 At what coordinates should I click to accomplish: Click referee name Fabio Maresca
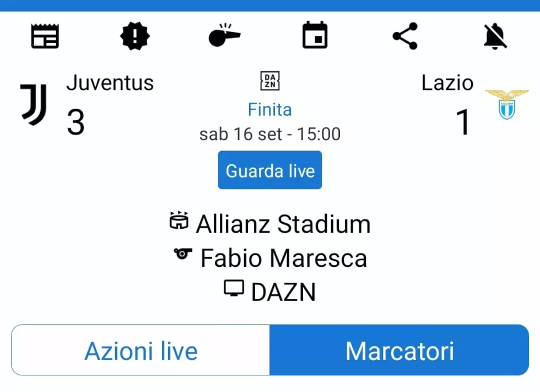(283, 258)
